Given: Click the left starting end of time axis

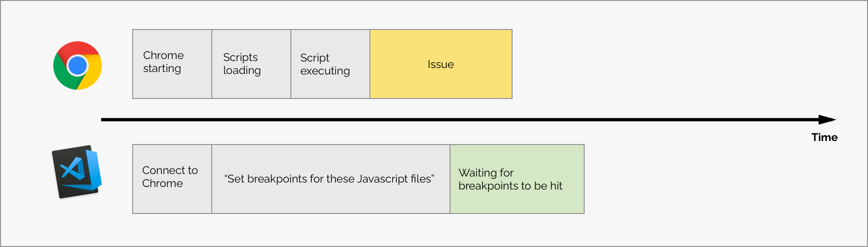Looking at the screenshot, I should pos(103,119).
